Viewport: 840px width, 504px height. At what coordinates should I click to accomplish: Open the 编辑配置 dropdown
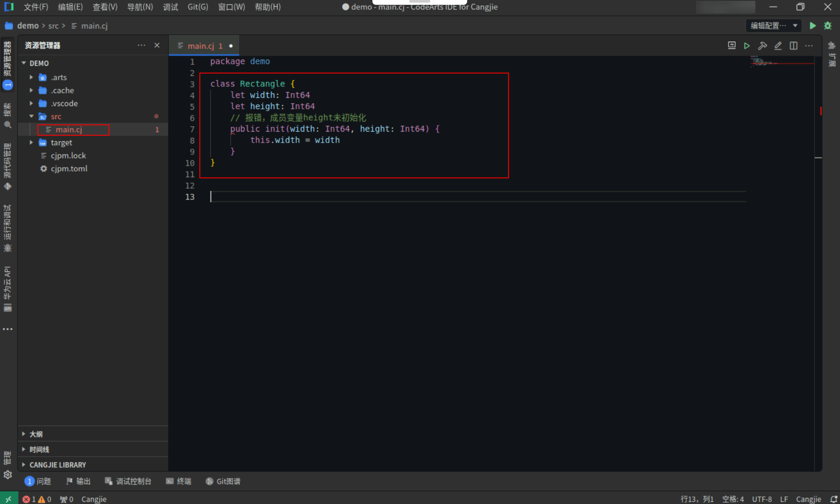coord(773,25)
